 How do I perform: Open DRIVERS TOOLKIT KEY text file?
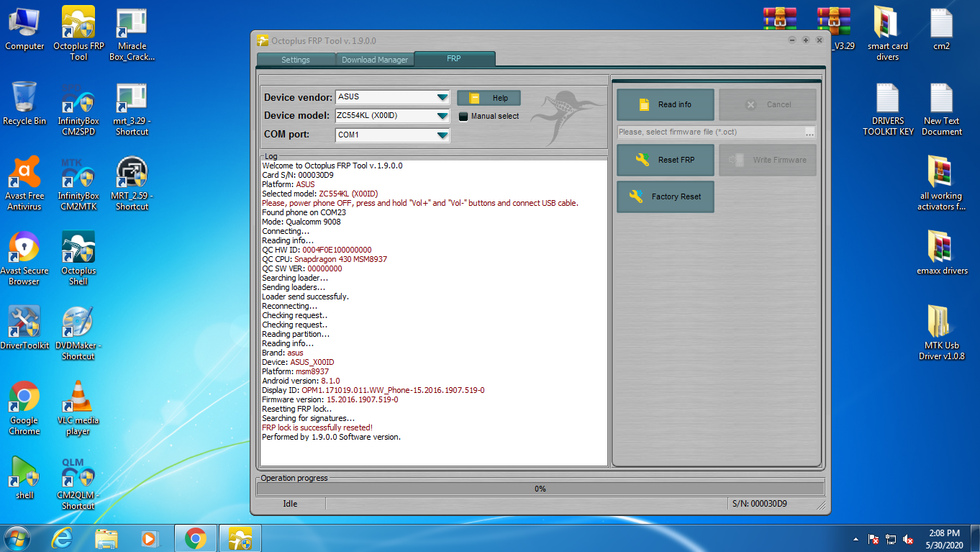tap(887, 108)
